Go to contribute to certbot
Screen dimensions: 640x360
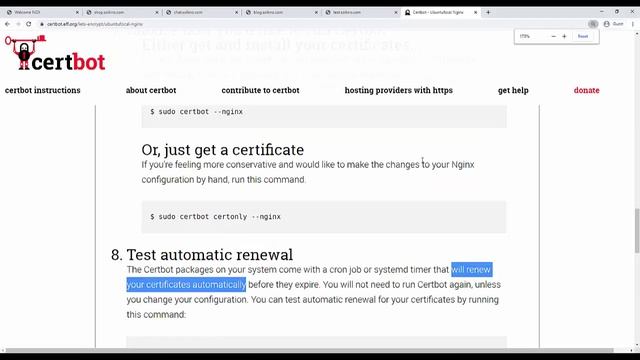coord(260,90)
